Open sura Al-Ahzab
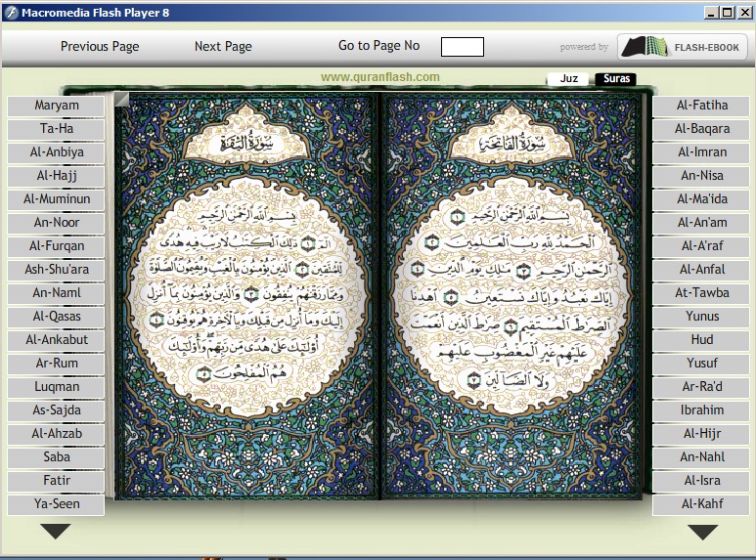The image size is (756, 560). point(56,434)
